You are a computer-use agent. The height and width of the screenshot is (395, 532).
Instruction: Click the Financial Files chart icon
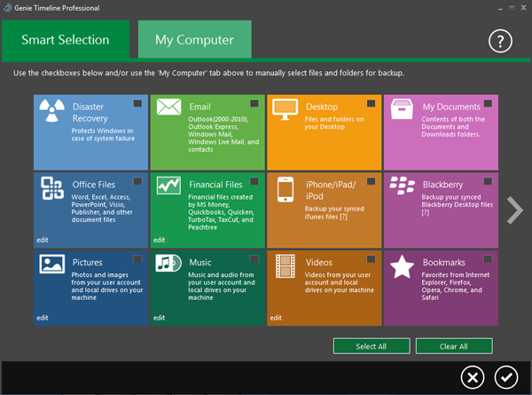coord(168,186)
